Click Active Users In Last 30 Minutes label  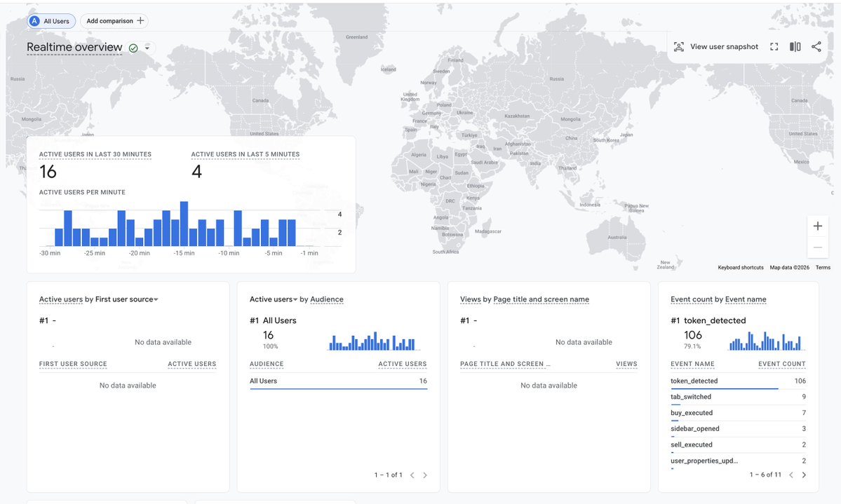[95, 154]
